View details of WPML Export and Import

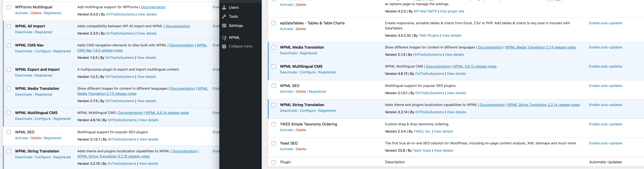pyautogui.click(x=146, y=77)
